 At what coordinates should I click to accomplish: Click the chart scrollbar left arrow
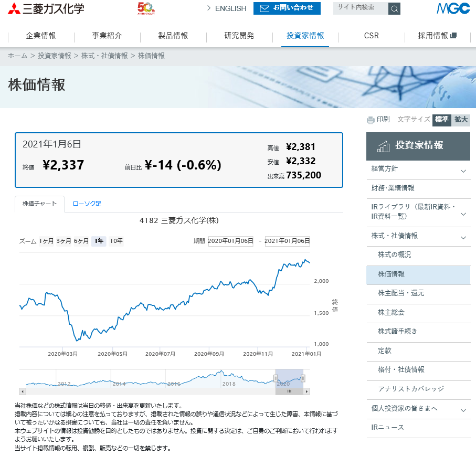[x=22, y=391]
